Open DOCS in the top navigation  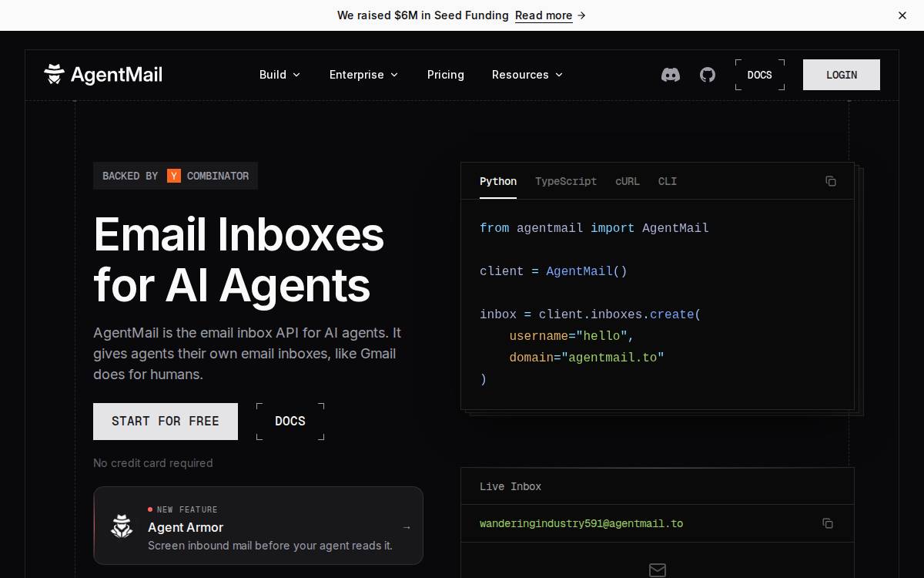pos(760,75)
